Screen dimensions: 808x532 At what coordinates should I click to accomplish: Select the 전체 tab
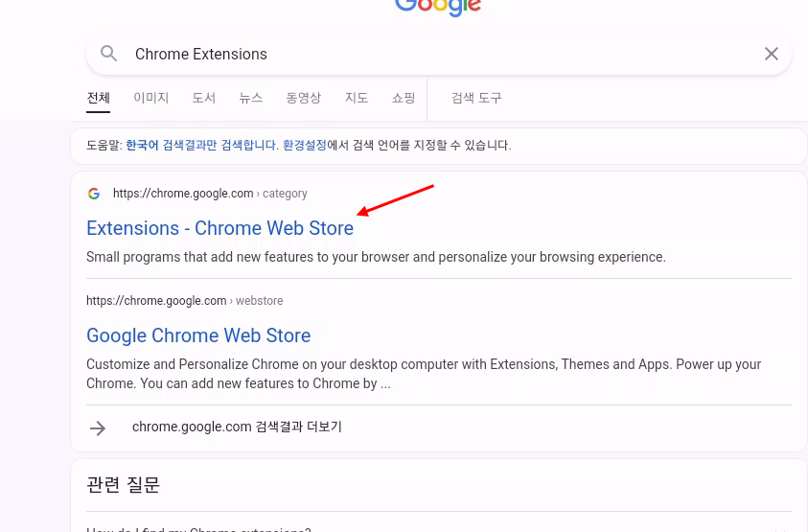98,98
